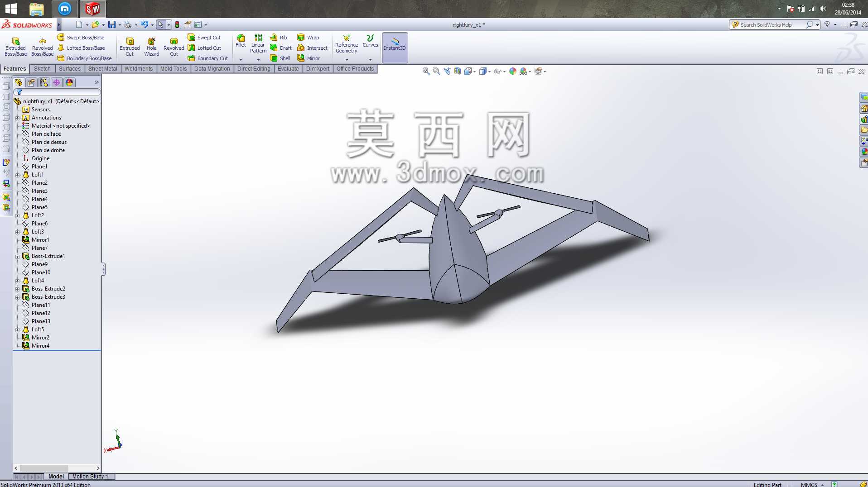The width and height of the screenshot is (868, 487).
Task: Select Material not specified item
Action: (60, 126)
